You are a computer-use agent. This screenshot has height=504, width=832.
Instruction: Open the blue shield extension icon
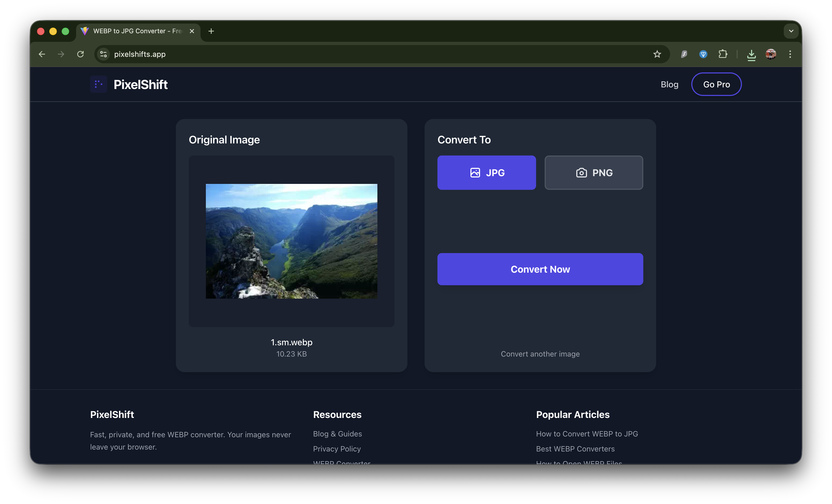[703, 54]
